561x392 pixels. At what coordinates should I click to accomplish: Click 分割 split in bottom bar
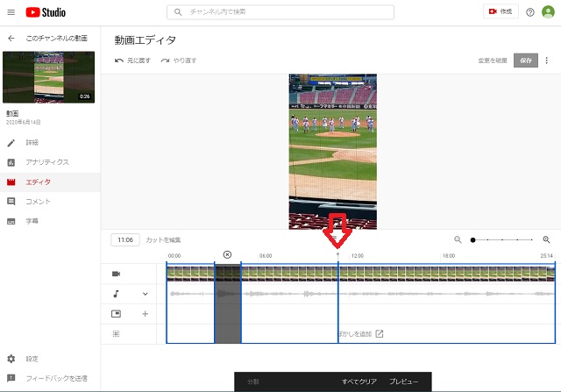point(253,382)
